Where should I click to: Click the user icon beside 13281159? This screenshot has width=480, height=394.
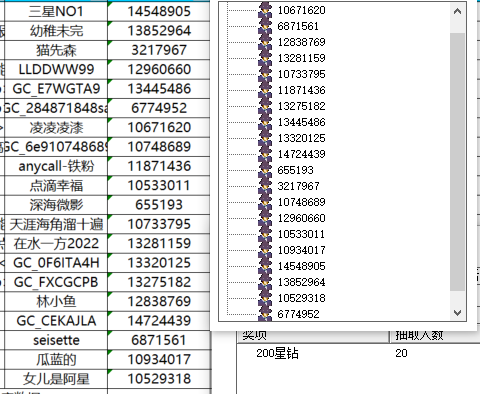[265, 58]
